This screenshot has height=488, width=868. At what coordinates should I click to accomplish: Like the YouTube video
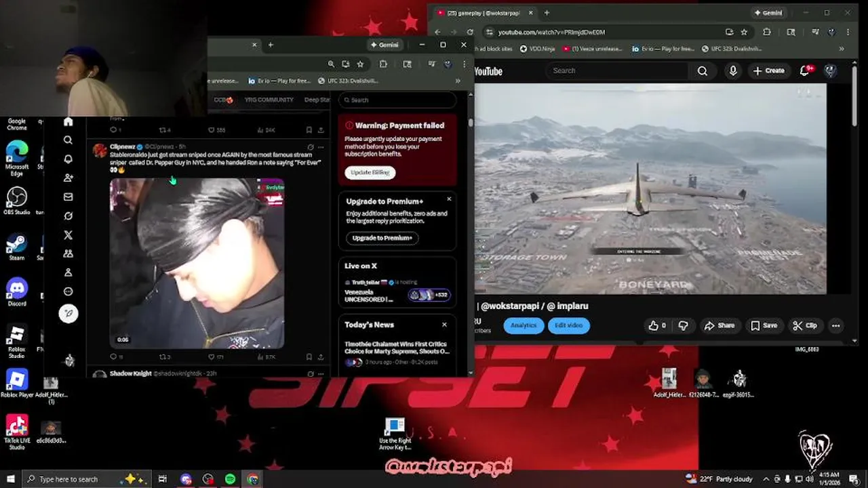coord(658,325)
